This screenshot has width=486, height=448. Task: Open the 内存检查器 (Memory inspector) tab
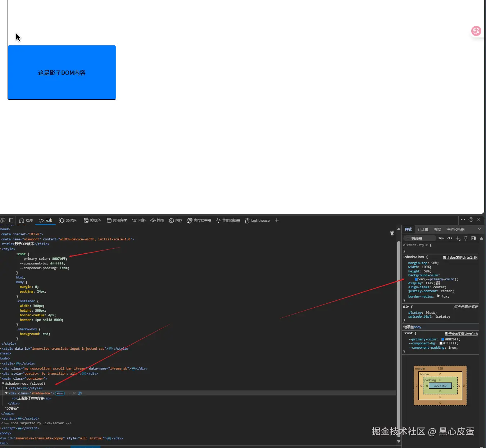point(199,220)
